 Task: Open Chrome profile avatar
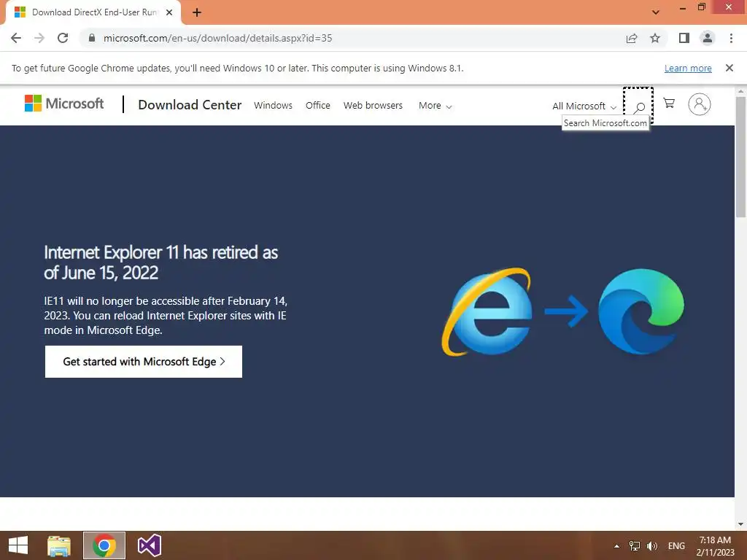708,38
